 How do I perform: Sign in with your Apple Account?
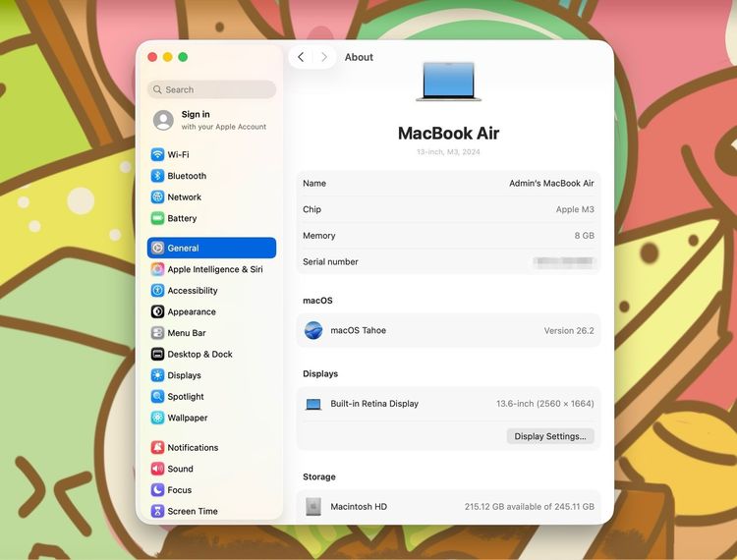click(212, 120)
